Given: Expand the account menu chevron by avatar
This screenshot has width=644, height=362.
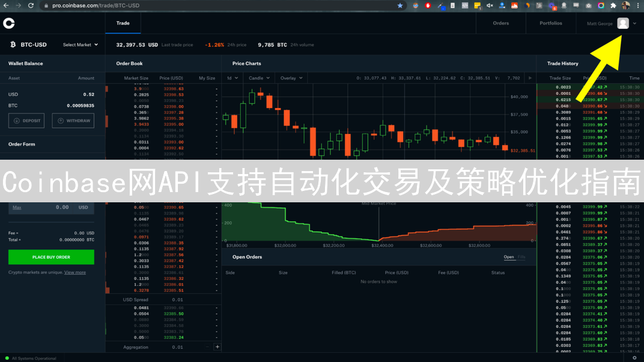Looking at the screenshot, I should point(634,23).
